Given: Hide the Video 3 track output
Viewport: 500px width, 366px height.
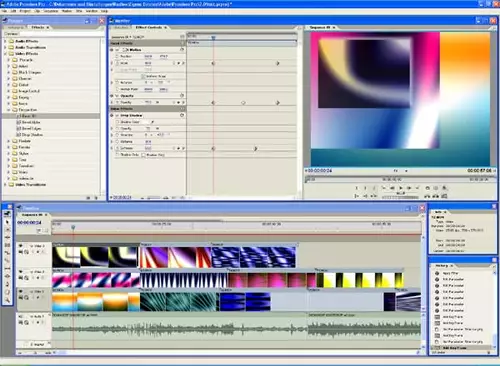Looking at the screenshot, I should (x=21, y=246).
